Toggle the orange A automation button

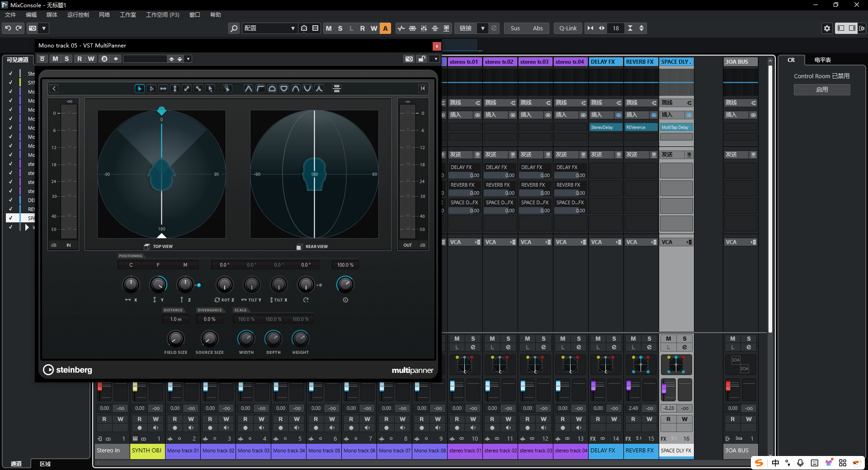(385, 28)
